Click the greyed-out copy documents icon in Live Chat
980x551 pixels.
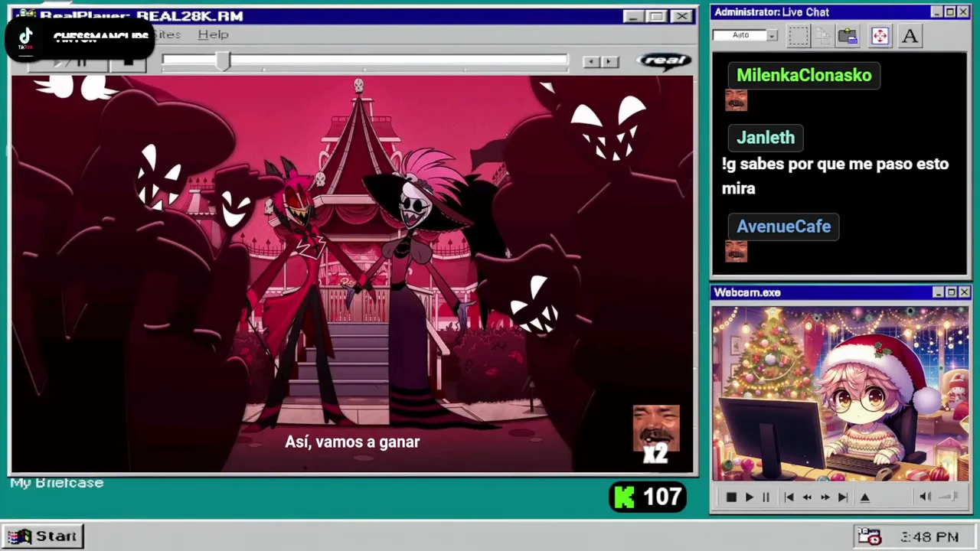(823, 35)
